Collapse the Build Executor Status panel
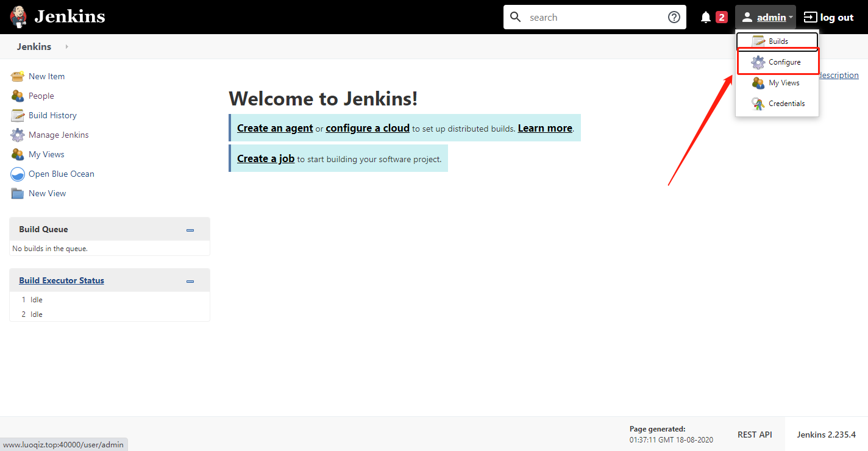Image resolution: width=868 pixels, height=451 pixels. [190, 282]
